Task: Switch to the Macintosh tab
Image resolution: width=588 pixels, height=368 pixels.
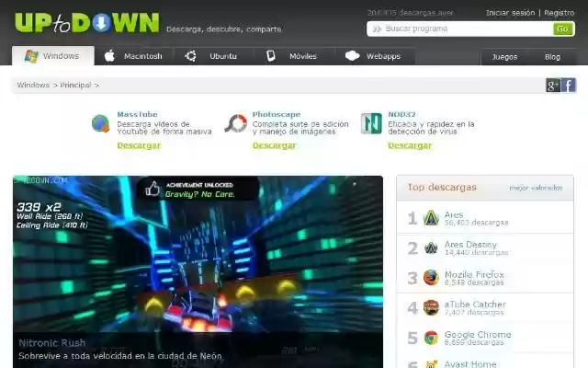Action: (134, 56)
